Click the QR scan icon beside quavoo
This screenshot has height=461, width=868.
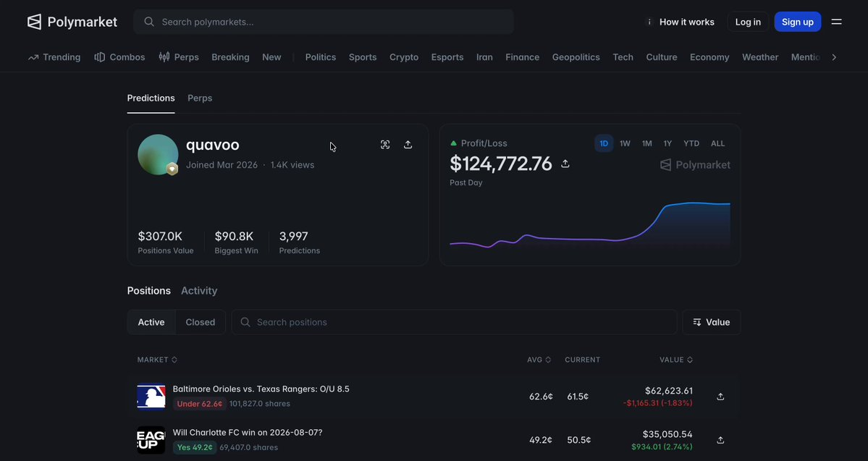click(385, 145)
